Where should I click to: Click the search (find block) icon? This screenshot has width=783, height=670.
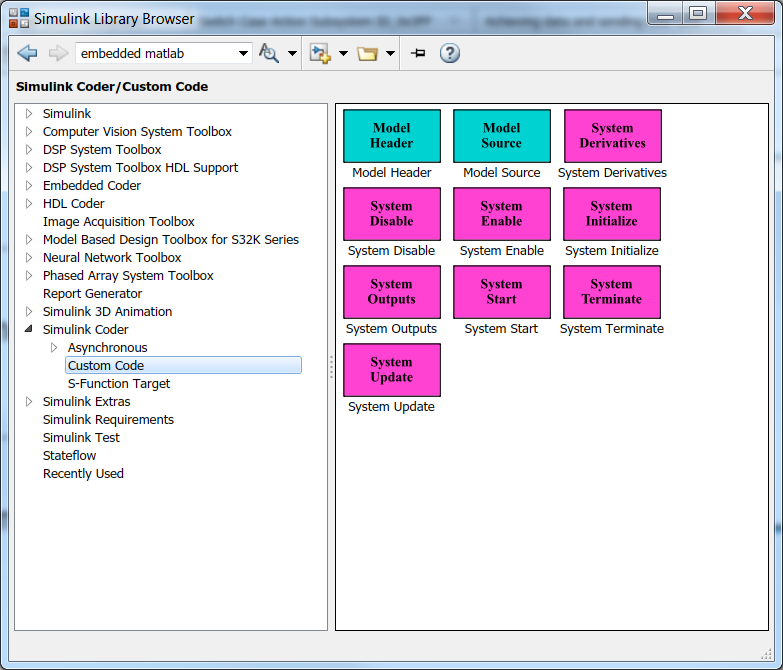(269, 53)
